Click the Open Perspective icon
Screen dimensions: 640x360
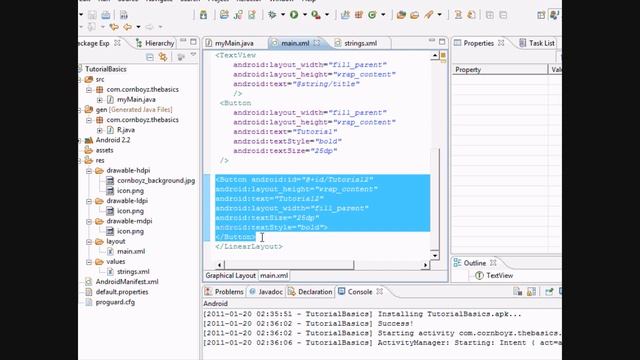click(541, 15)
